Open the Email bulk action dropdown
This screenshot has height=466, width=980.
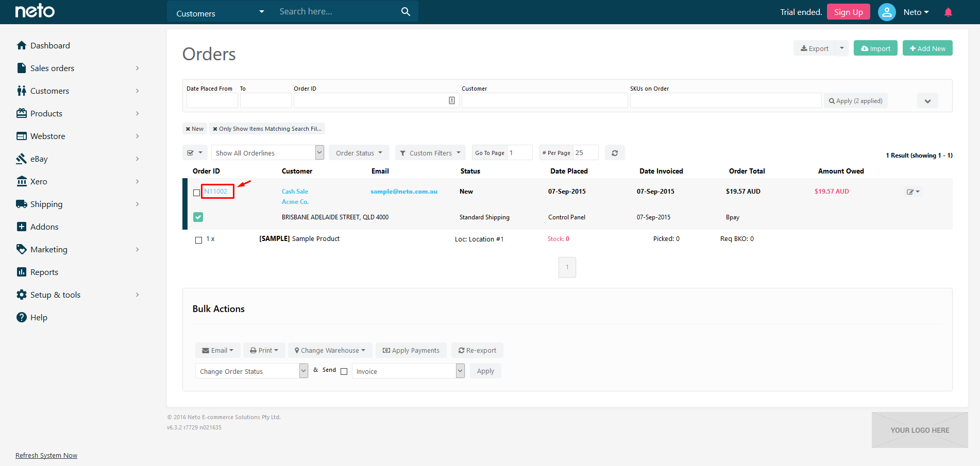[218, 350]
